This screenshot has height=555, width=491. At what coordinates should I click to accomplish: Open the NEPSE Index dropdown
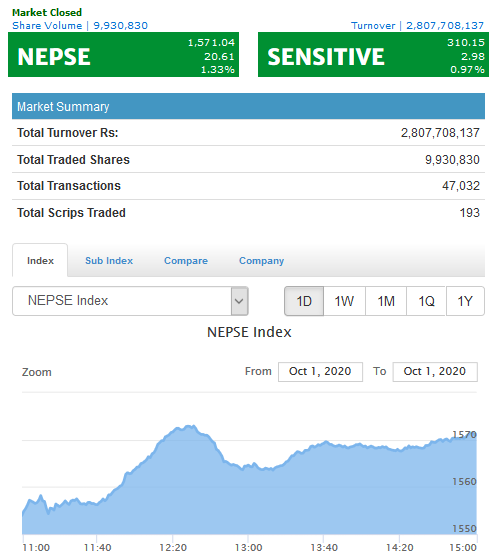click(130, 301)
